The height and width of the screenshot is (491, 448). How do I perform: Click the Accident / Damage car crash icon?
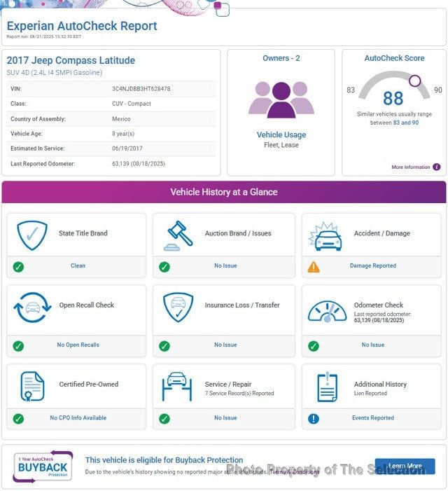coord(325,236)
